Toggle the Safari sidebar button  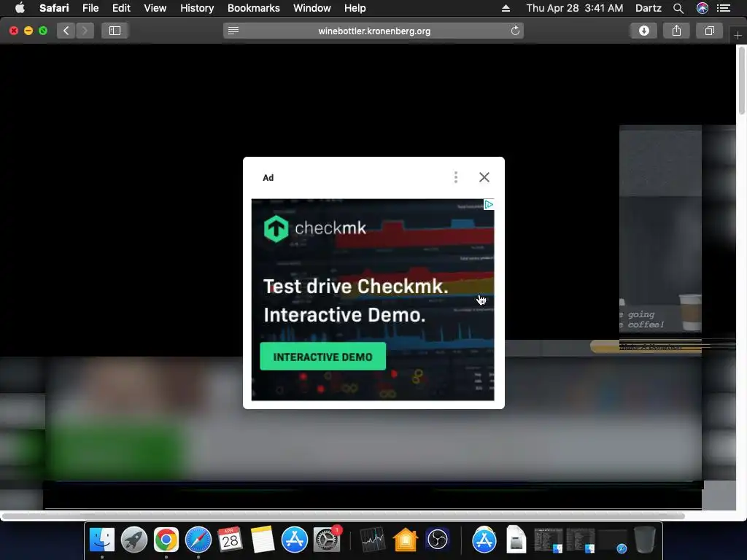pos(115,31)
